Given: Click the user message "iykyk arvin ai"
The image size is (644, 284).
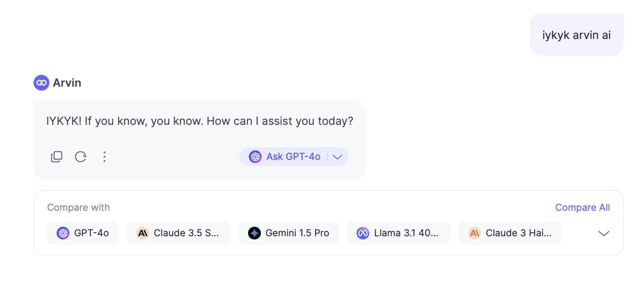Looking at the screenshot, I should (576, 35).
